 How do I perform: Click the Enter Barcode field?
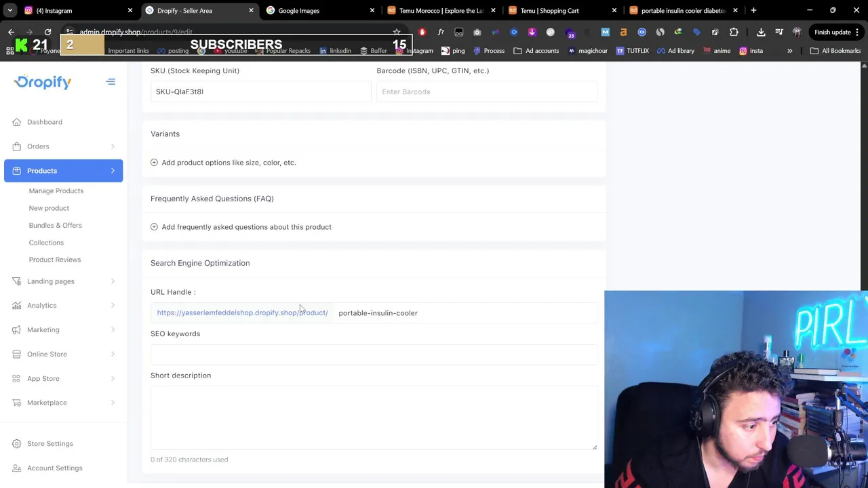click(x=487, y=91)
